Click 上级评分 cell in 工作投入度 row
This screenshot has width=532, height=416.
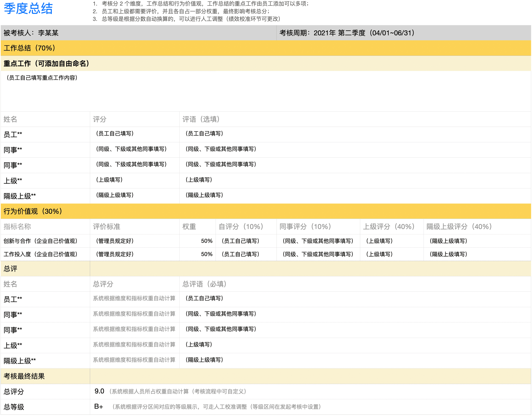[392, 254]
